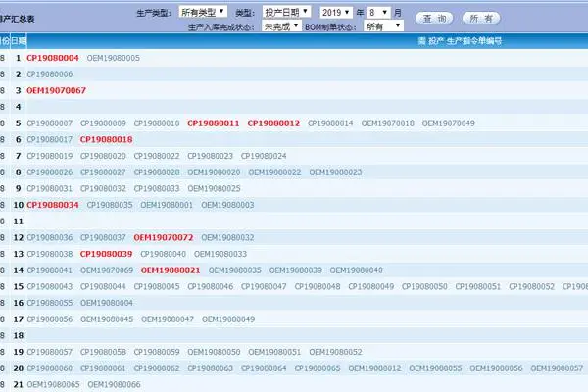Open order OEM19070018
Viewport: 588px width, 392px height.
[x=388, y=123]
